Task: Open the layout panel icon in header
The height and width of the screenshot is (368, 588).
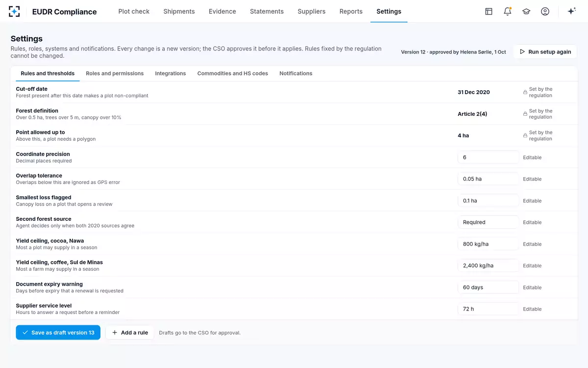Action: [489, 11]
